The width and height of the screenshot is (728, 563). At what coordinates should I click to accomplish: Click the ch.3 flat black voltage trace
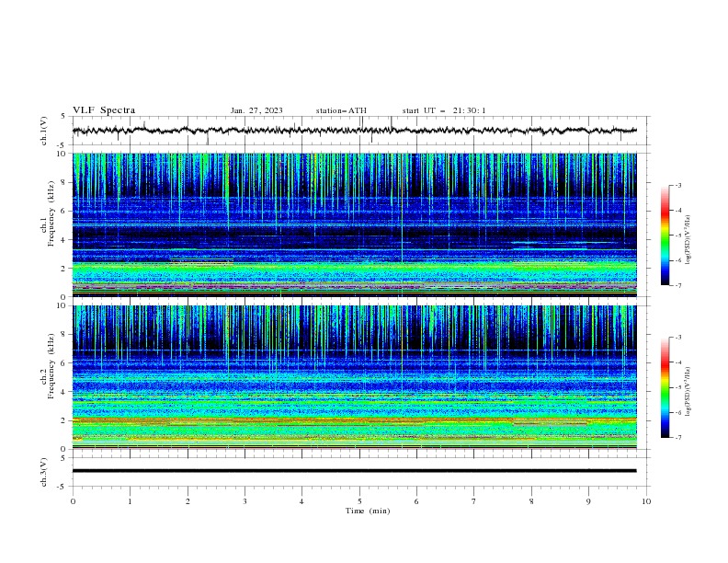pyautogui.click(x=355, y=471)
